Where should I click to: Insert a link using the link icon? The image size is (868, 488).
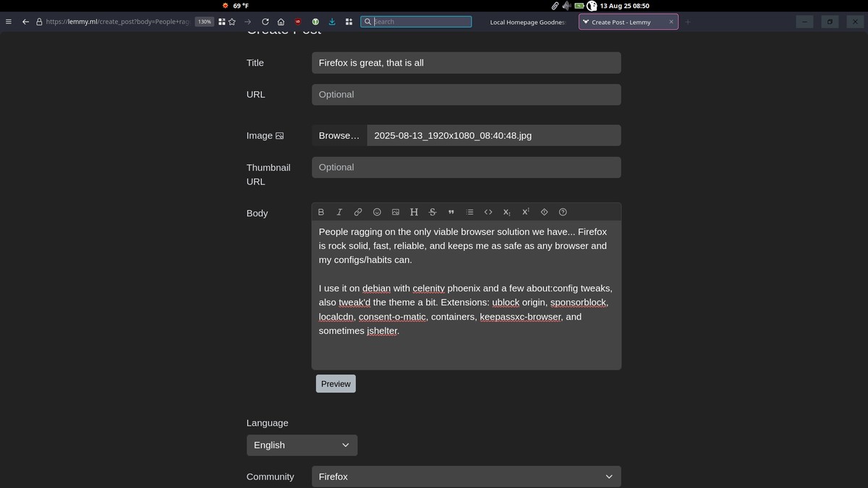pos(357,212)
